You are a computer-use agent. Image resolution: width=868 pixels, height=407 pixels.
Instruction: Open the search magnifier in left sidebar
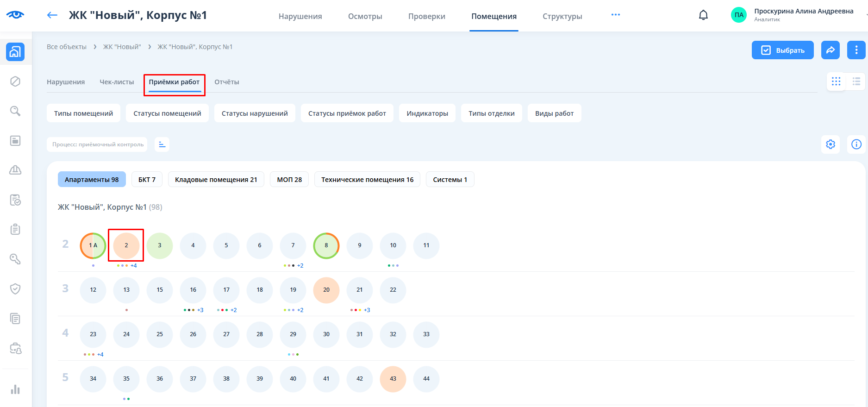point(15,111)
